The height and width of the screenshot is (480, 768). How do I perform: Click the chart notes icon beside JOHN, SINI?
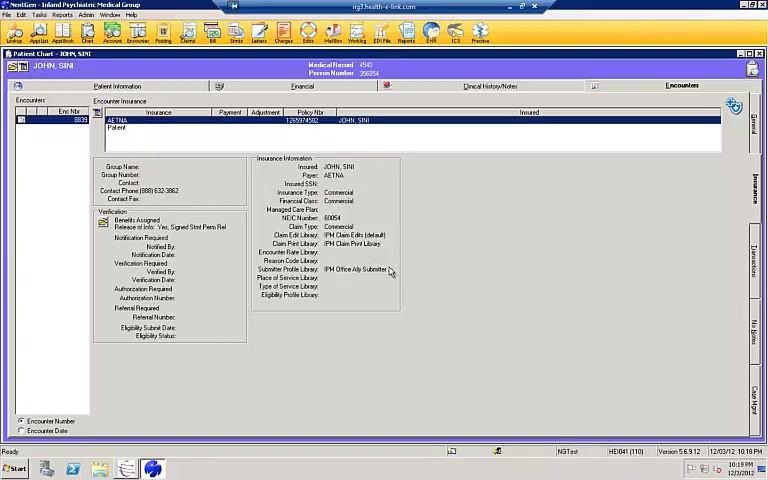pyautogui.click(x=24, y=66)
